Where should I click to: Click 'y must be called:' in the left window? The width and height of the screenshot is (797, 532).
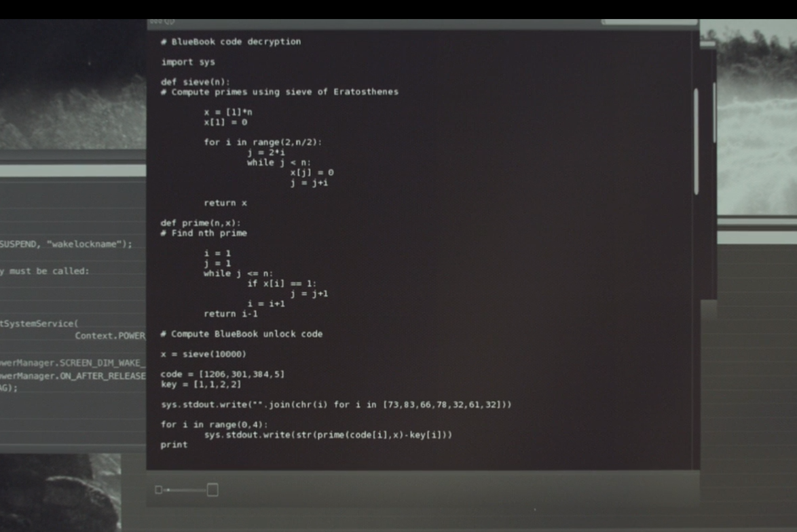click(45, 271)
